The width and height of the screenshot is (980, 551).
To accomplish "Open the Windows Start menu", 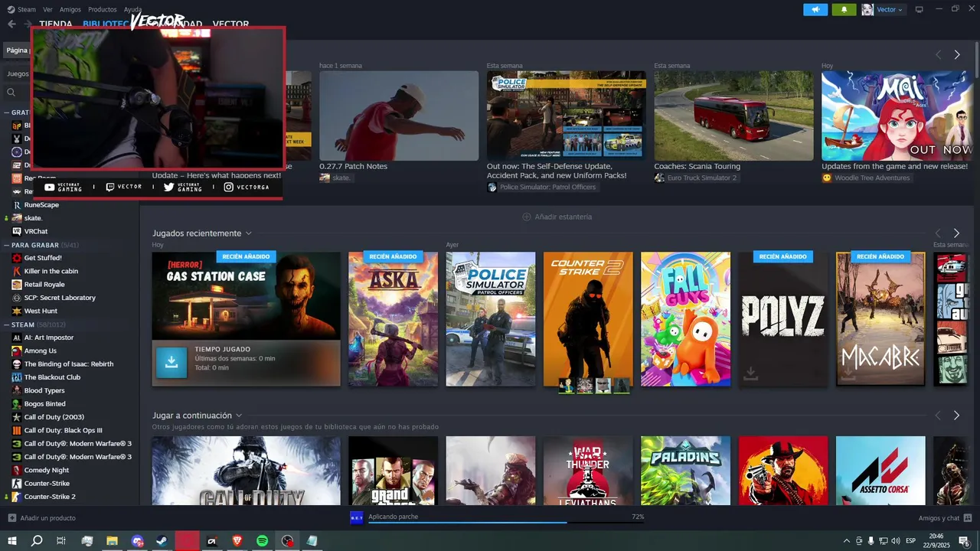I will point(11,541).
